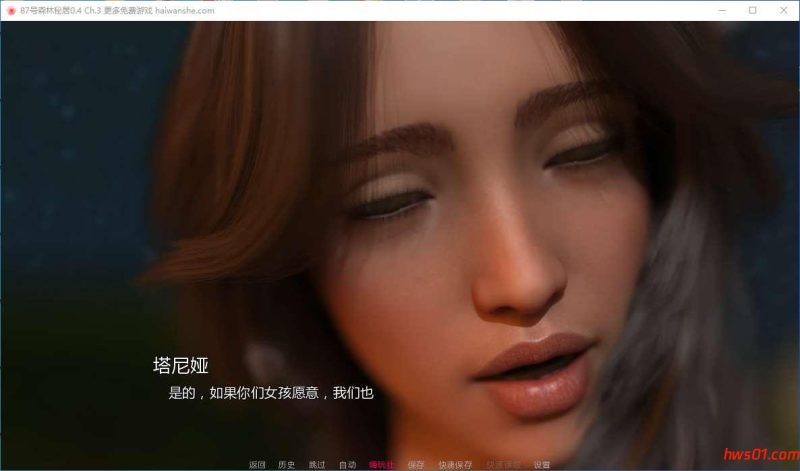Open the 保存 (Save) menu
This screenshot has height=471, width=800.
pos(416,464)
